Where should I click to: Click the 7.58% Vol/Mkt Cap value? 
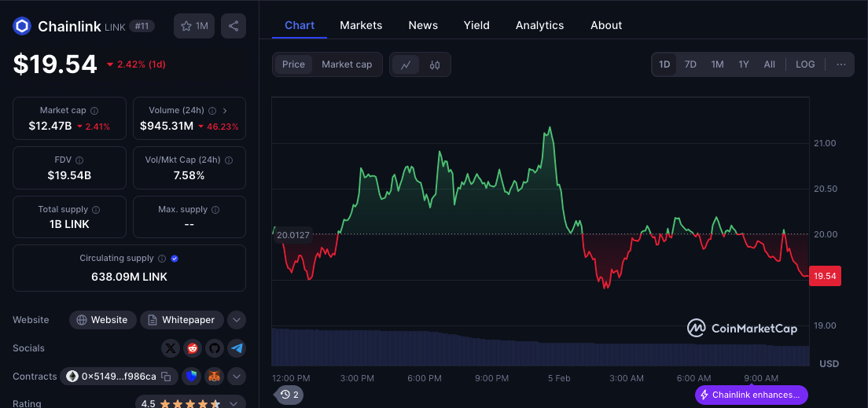coord(189,175)
